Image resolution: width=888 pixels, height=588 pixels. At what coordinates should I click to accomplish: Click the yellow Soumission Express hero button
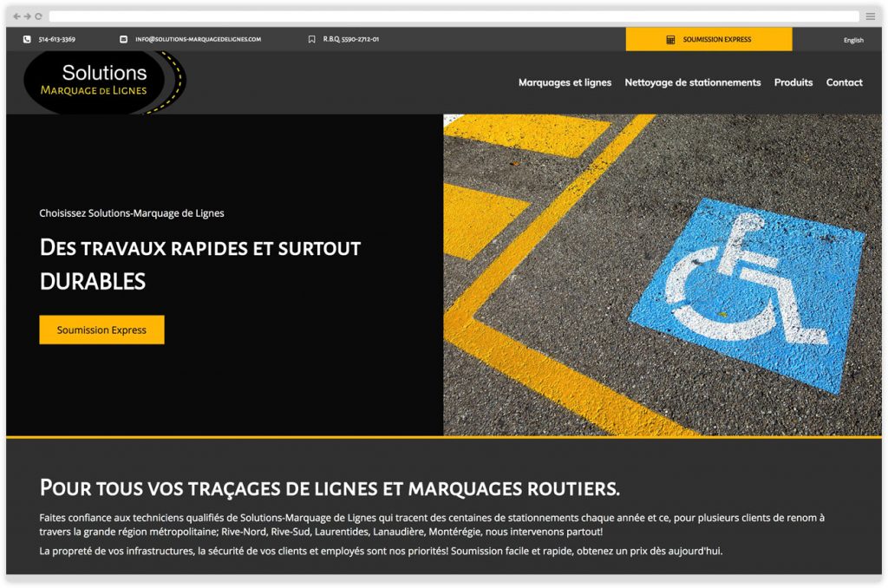pos(102,330)
